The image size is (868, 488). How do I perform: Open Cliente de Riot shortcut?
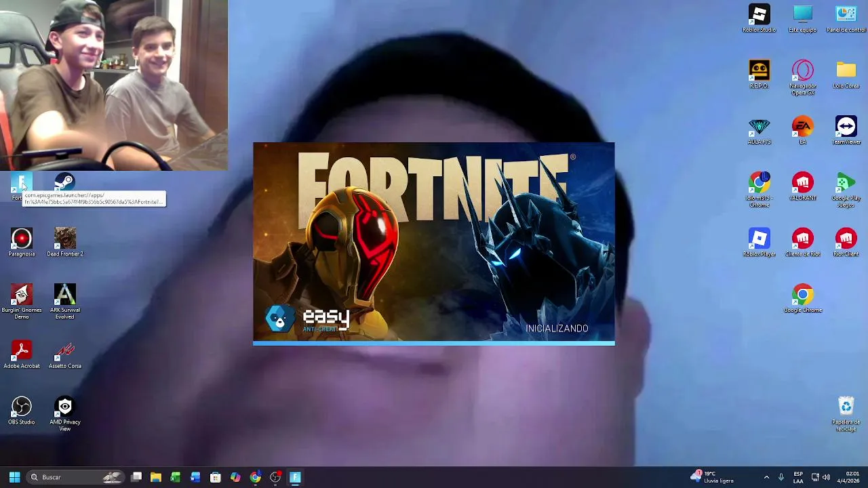tap(802, 243)
